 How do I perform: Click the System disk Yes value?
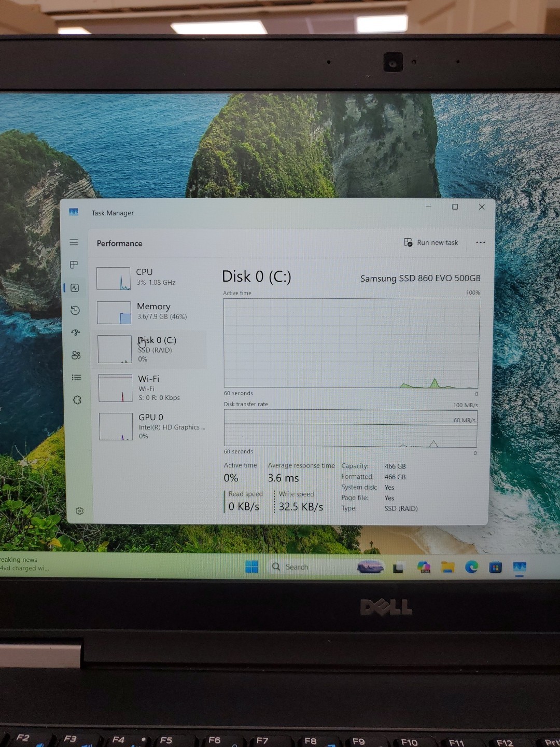tap(389, 488)
